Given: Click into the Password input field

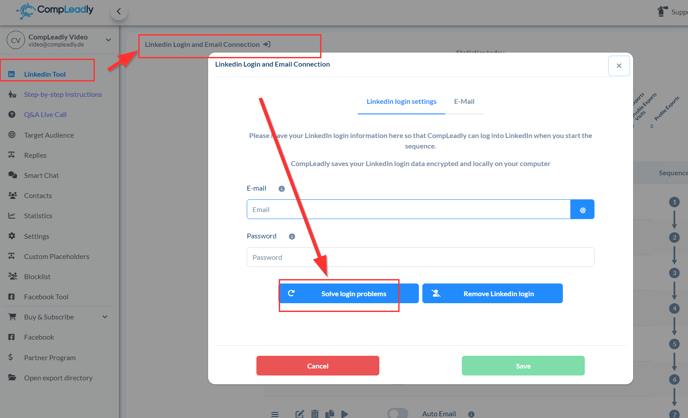Looking at the screenshot, I should click(x=420, y=257).
